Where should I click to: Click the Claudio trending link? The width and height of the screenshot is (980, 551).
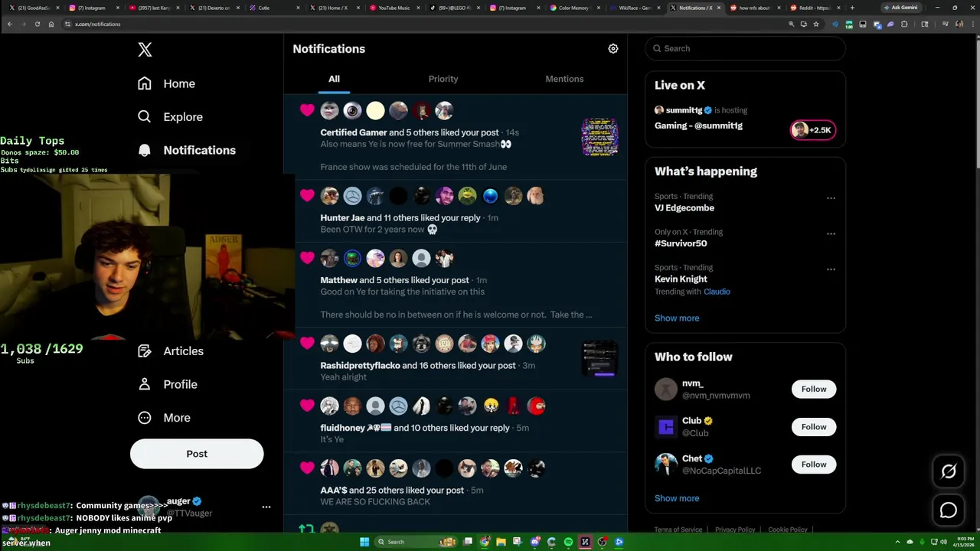click(x=717, y=292)
